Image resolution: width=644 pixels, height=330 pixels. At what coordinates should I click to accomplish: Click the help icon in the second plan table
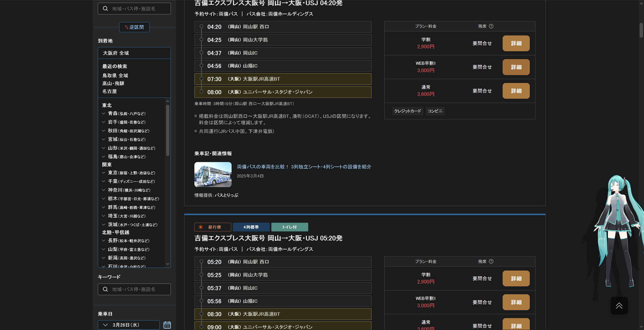(491, 261)
